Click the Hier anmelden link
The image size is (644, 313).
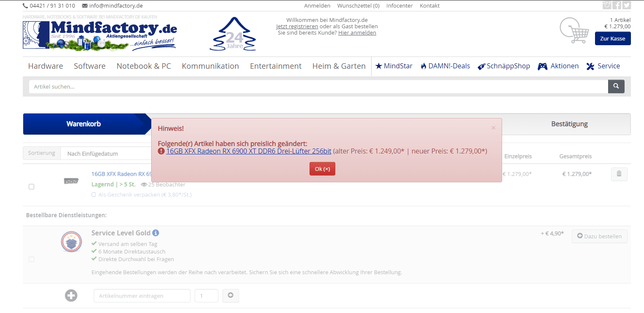point(357,32)
